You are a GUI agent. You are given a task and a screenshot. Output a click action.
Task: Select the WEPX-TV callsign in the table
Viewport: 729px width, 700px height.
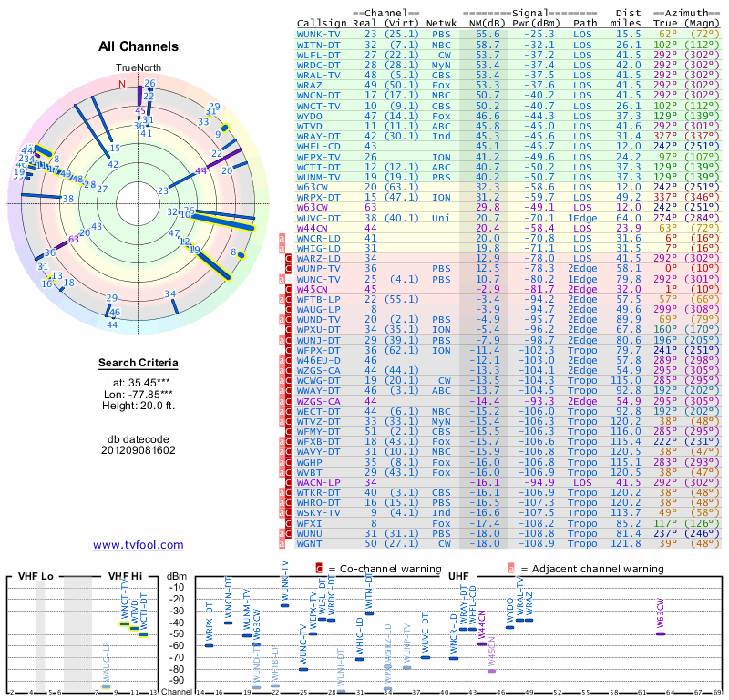[x=319, y=157]
